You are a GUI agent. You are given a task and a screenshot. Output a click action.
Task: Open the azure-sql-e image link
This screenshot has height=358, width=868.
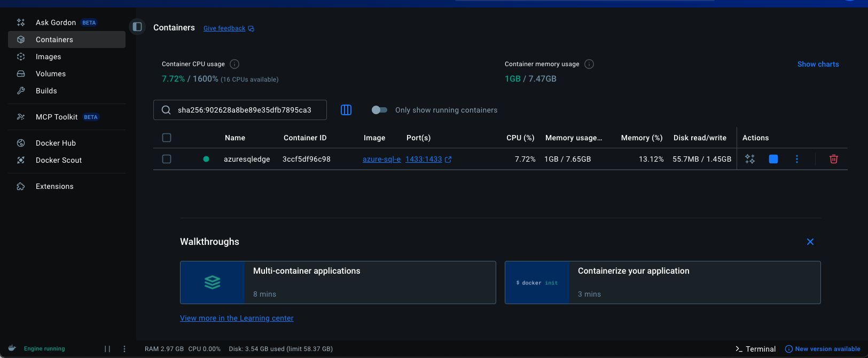coord(381,159)
